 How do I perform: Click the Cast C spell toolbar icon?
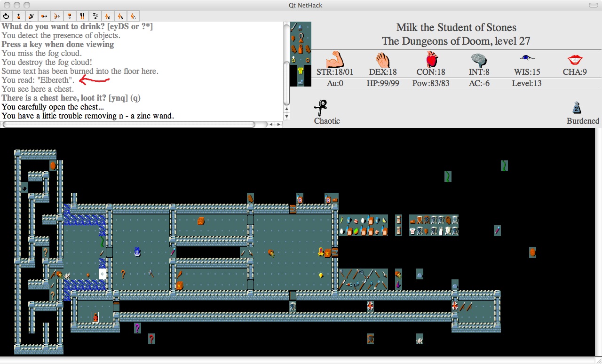[133, 16]
